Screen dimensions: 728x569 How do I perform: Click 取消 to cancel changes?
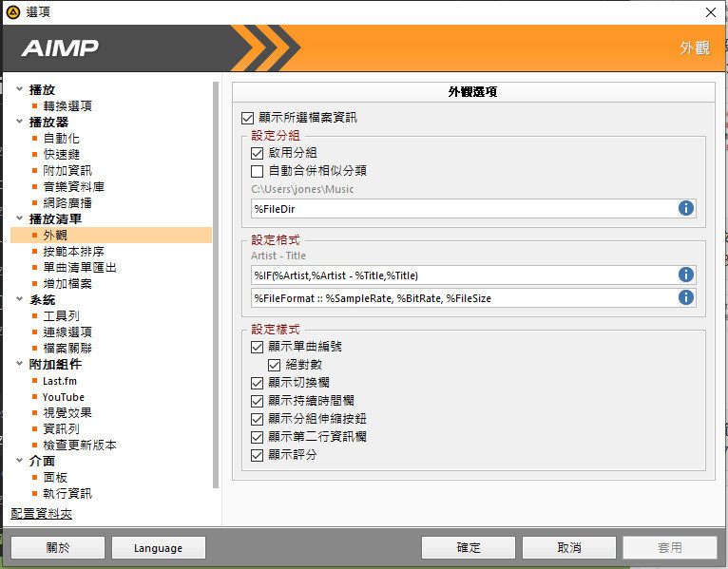tap(569, 548)
